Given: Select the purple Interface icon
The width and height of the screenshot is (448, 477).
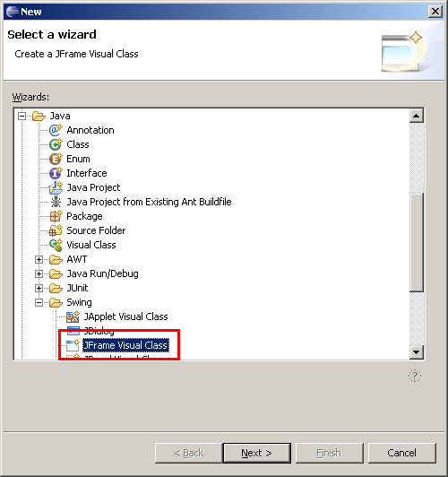Looking at the screenshot, I should pyautogui.click(x=56, y=173).
